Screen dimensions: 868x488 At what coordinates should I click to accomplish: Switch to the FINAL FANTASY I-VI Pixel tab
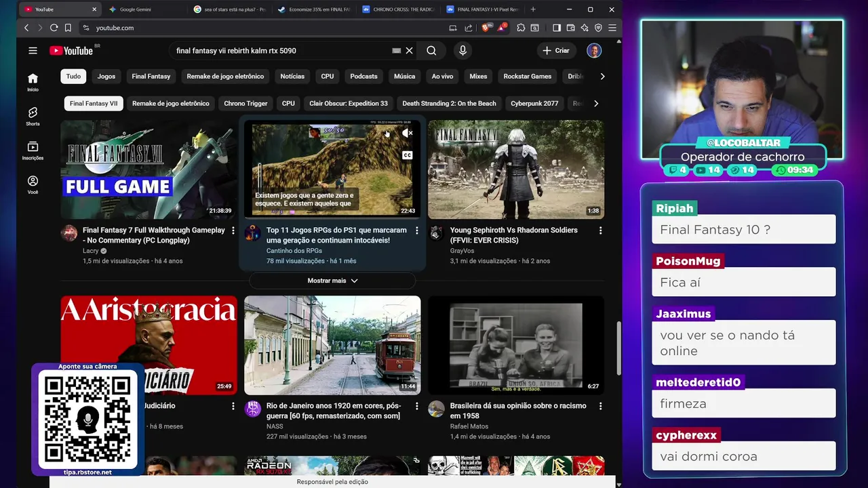click(484, 9)
